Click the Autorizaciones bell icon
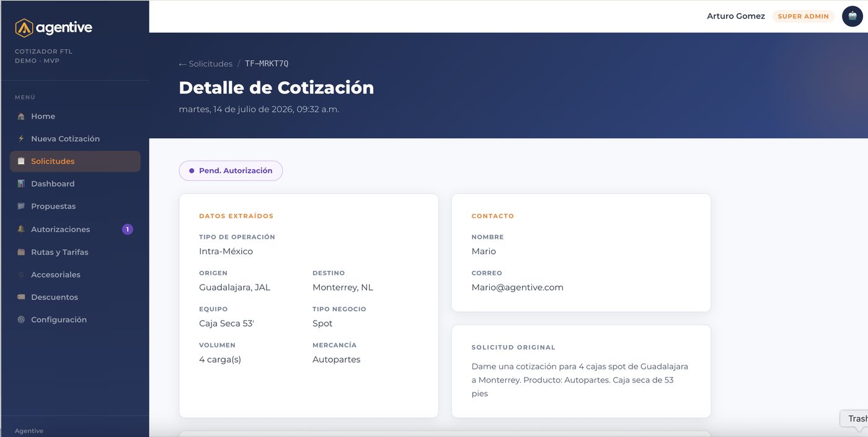Image resolution: width=868 pixels, height=437 pixels. [x=21, y=229]
